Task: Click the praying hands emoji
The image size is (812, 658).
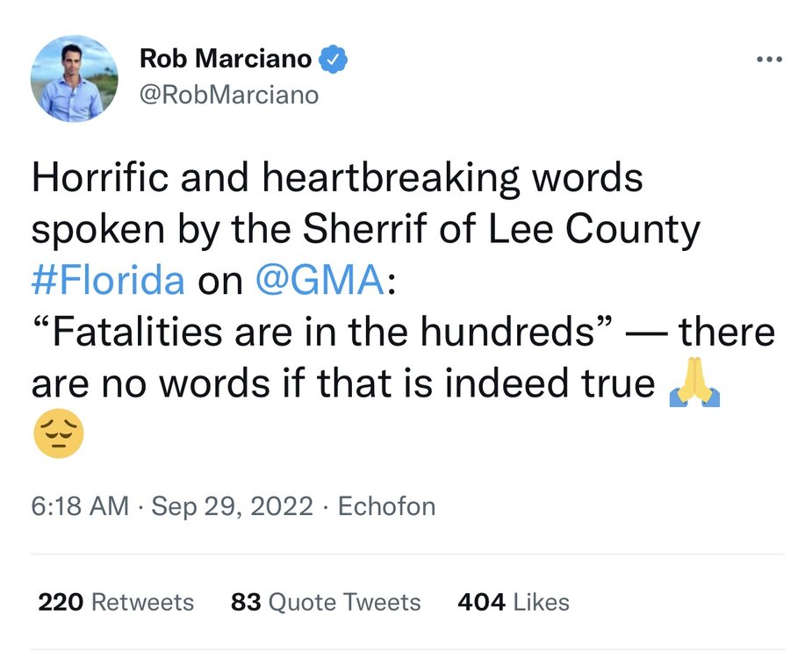Action: [x=694, y=385]
